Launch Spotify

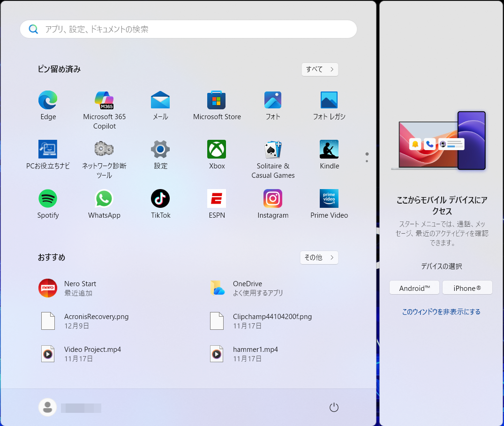(48, 204)
